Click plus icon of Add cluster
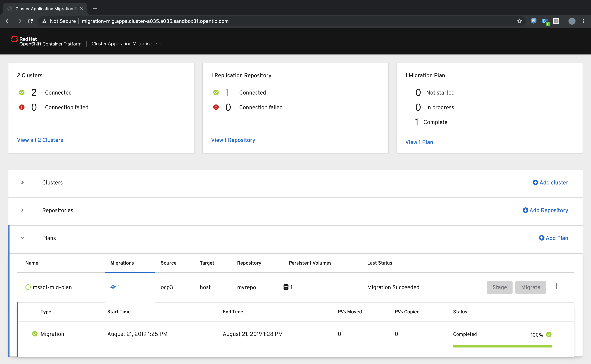The width and height of the screenshot is (591, 364). (x=535, y=182)
